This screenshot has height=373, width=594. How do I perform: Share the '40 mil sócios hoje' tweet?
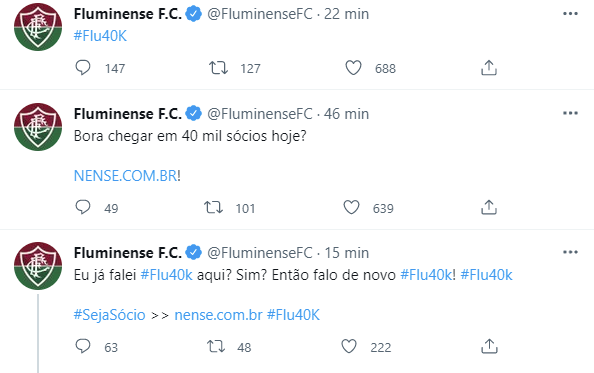(489, 207)
